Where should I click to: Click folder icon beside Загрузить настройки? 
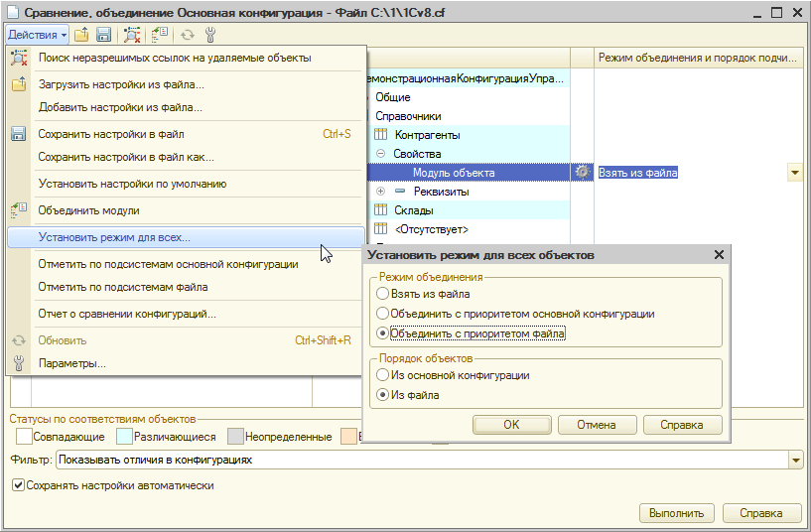point(19,84)
